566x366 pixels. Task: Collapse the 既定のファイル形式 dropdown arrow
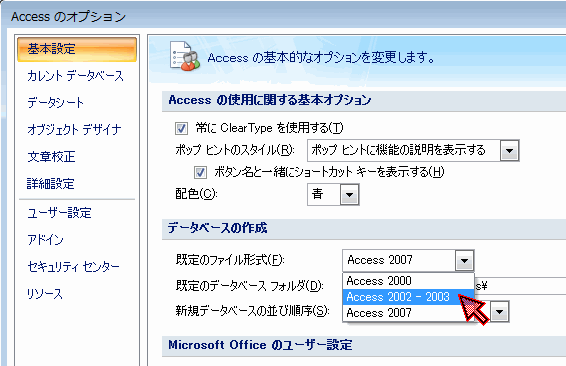(464, 260)
